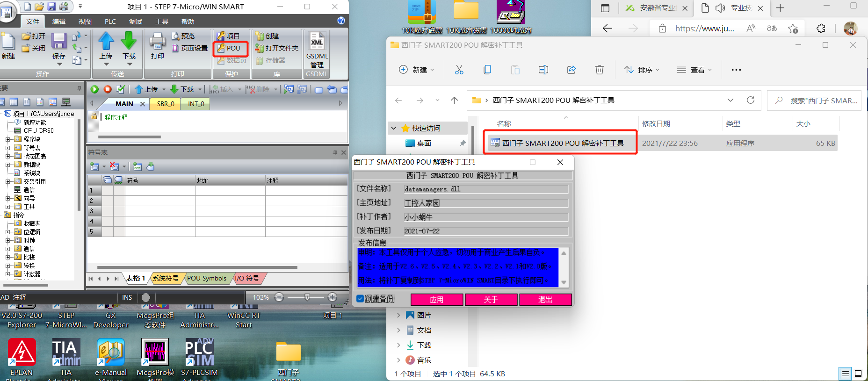Click the zoom slider handle in status bar

pyautogui.click(x=307, y=297)
